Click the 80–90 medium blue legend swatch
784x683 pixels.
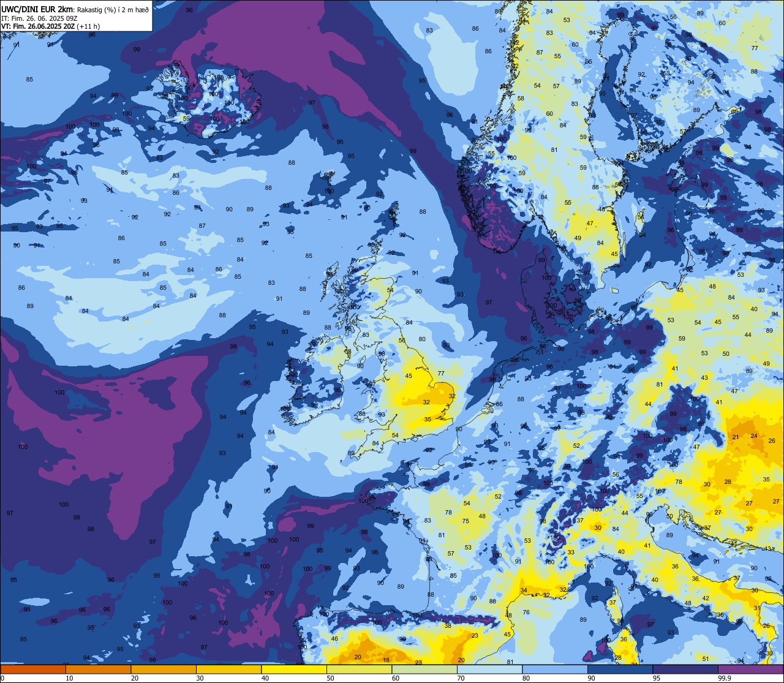555,670
